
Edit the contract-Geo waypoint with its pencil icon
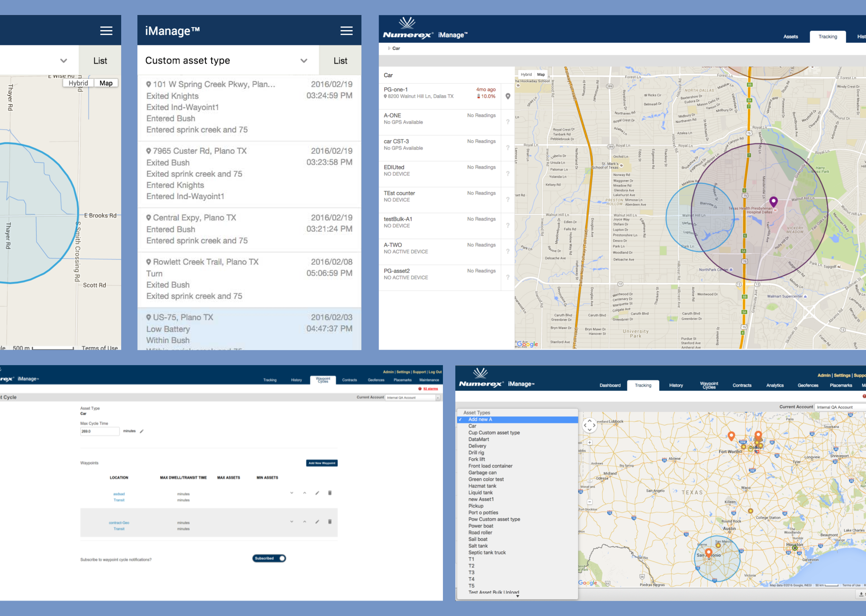[317, 522]
